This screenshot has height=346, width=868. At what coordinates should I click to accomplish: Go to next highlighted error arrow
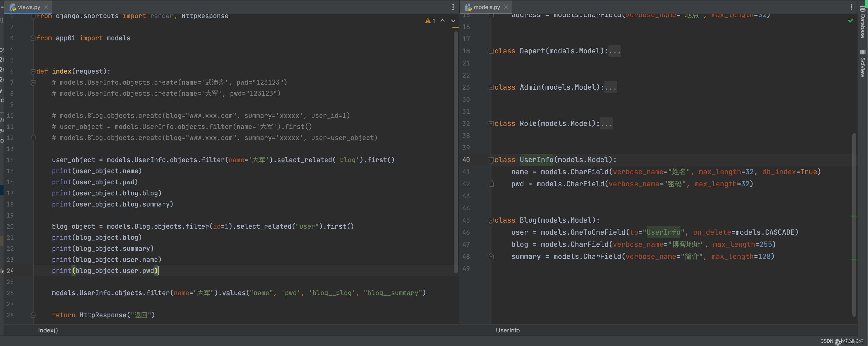tap(453, 21)
